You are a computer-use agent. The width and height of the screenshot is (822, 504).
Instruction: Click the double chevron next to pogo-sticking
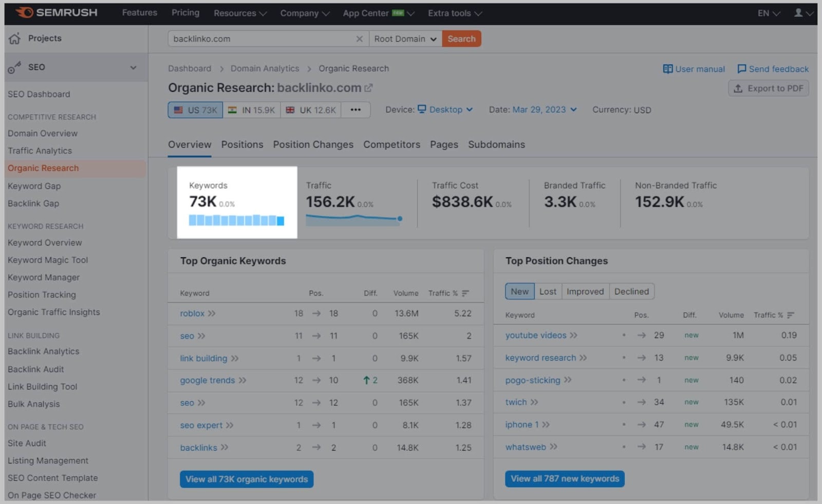[568, 380]
